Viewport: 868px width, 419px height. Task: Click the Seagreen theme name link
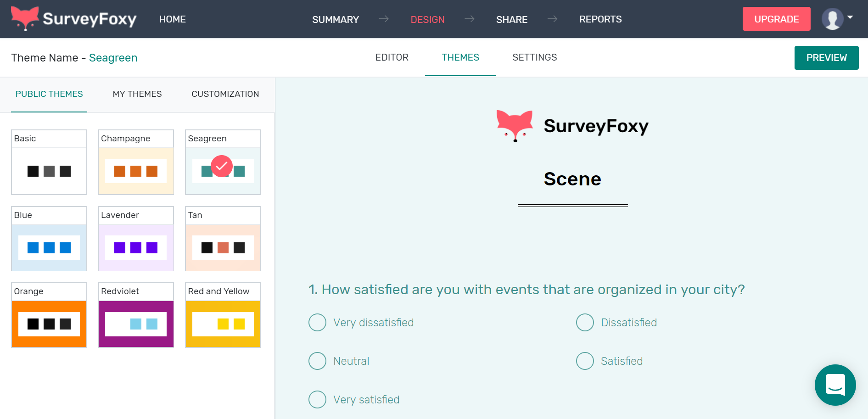pos(113,57)
